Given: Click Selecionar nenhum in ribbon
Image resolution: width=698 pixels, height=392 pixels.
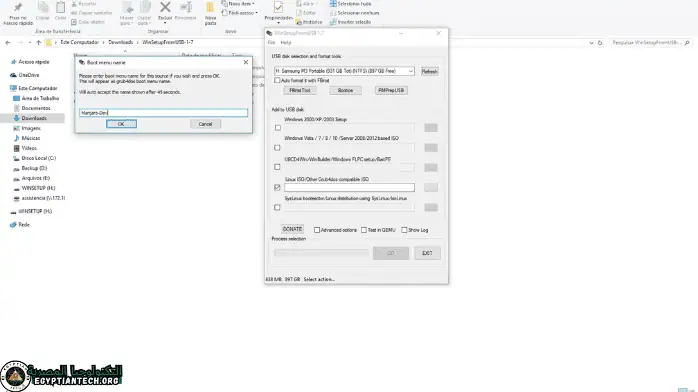Looking at the screenshot, I should [354, 13].
